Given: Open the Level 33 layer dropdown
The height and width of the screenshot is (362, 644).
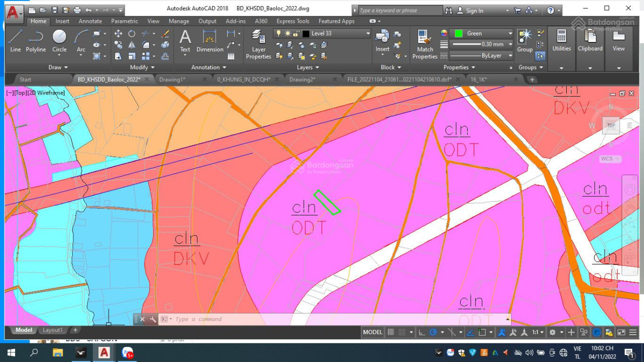Looking at the screenshot, I should 368,33.
